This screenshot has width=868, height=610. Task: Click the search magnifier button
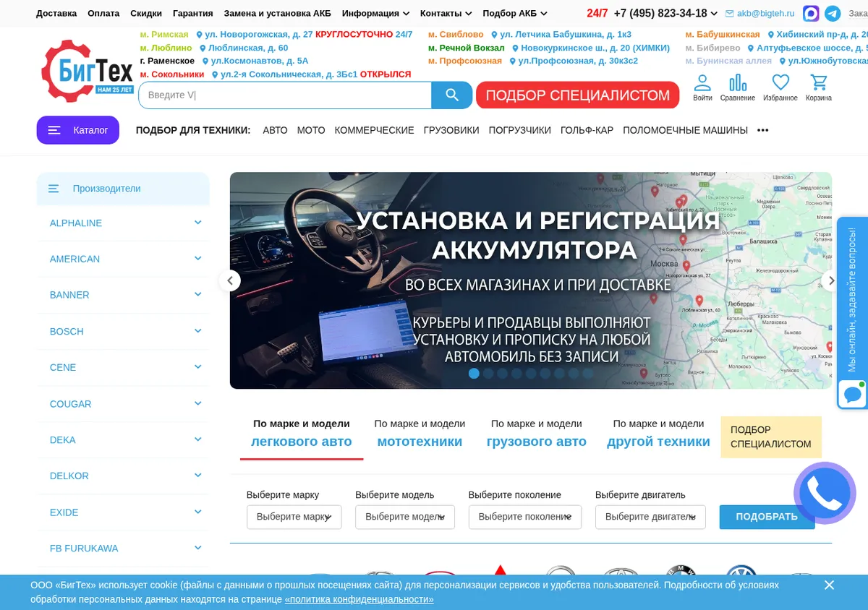click(x=451, y=95)
